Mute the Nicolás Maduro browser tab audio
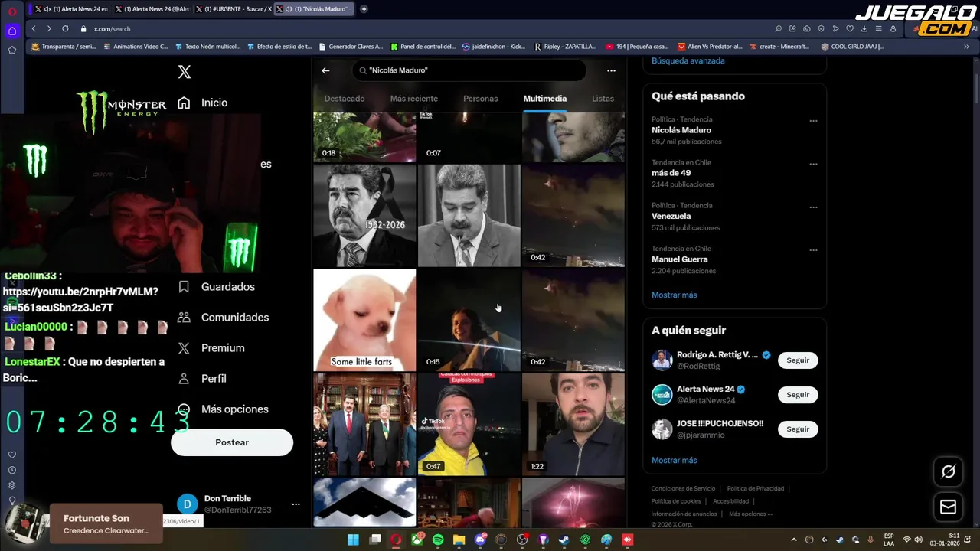The height and width of the screenshot is (551, 980). 287,9
